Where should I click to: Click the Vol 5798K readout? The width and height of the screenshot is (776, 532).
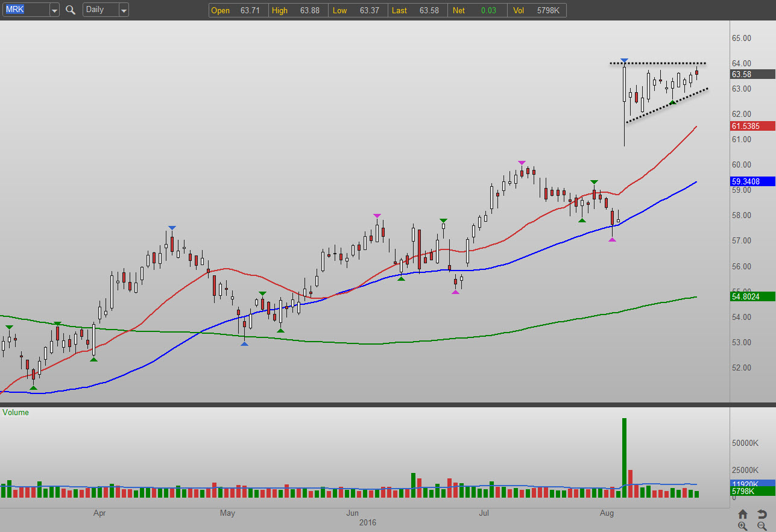(537, 10)
